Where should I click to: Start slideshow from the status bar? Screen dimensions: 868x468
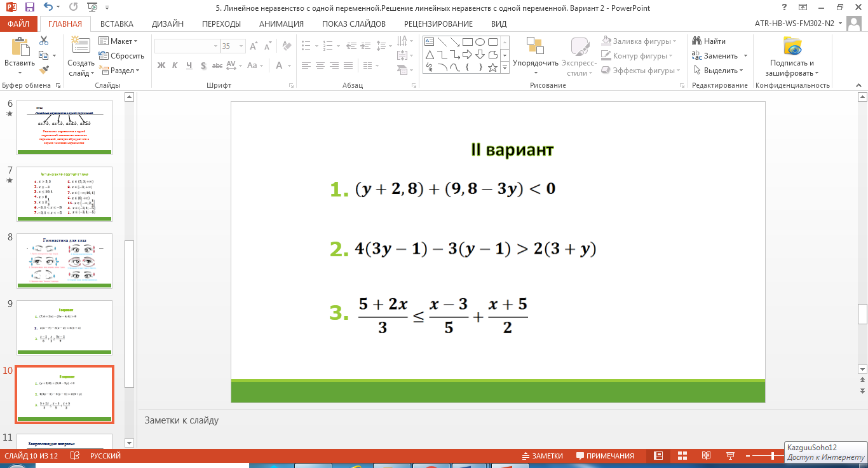pos(730,456)
